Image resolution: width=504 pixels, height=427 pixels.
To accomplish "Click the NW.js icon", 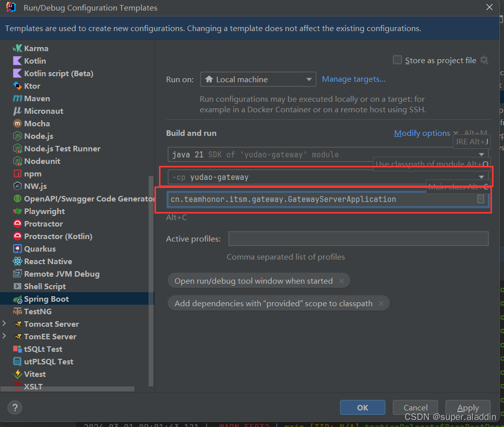I will [x=18, y=186].
